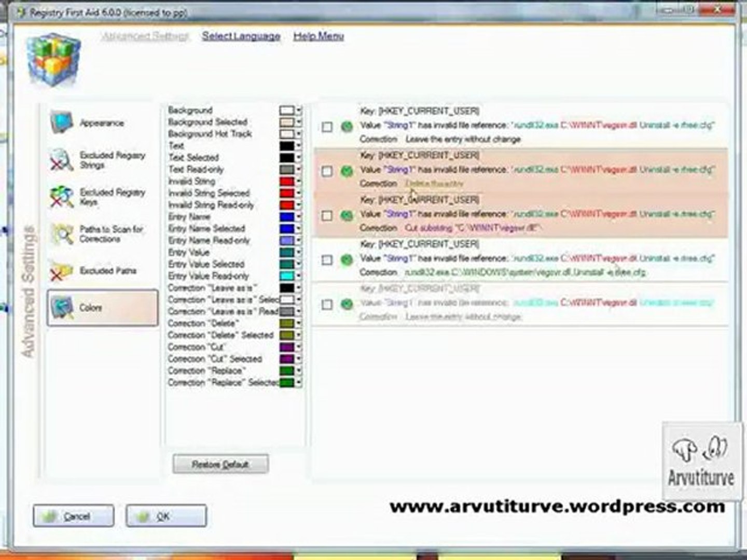Tick checkbox of the 'Cut substring' entry

pos(327,216)
